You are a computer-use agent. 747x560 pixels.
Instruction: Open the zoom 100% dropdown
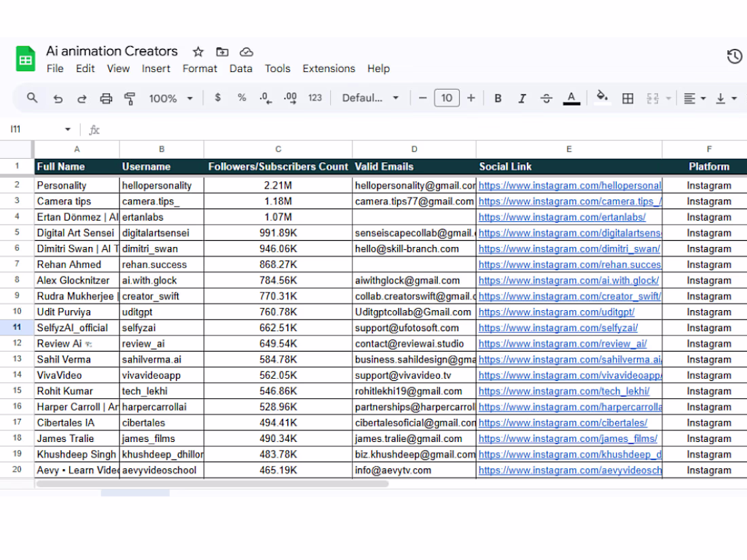[x=170, y=98]
